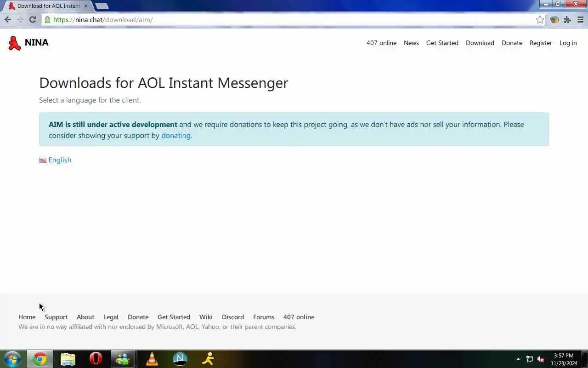The image size is (588, 368).
Task: Open the Chrome menu hamburger icon
Action: tap(580, 20)
